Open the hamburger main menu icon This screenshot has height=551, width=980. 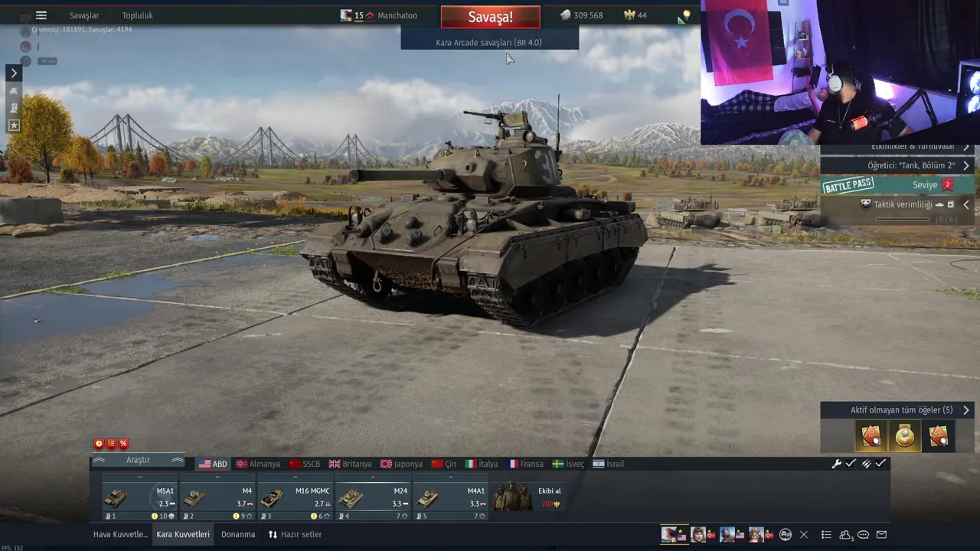[41, 15]
